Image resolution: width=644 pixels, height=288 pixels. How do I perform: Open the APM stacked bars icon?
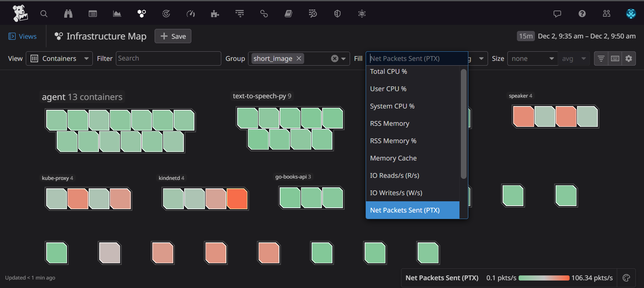coord(240,14)
